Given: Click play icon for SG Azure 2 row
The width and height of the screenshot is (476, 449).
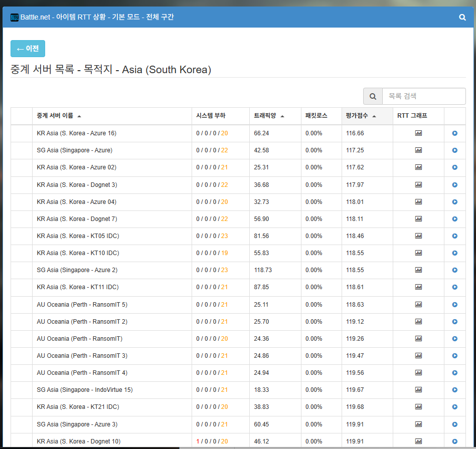Looking at the screenshot, I should (x=454, y=270).
